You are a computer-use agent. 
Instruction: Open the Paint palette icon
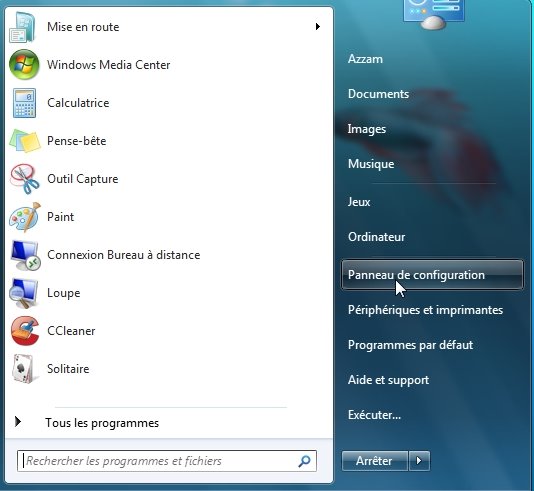tap(25, 217)
